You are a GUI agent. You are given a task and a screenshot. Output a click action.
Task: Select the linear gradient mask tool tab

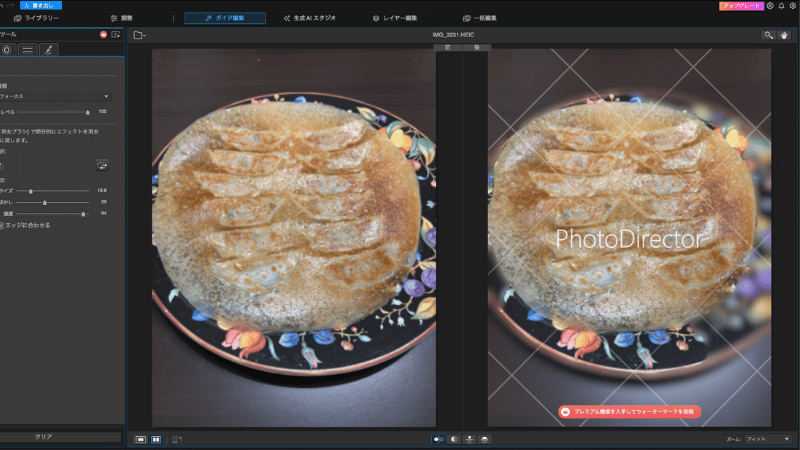(28, 49)
